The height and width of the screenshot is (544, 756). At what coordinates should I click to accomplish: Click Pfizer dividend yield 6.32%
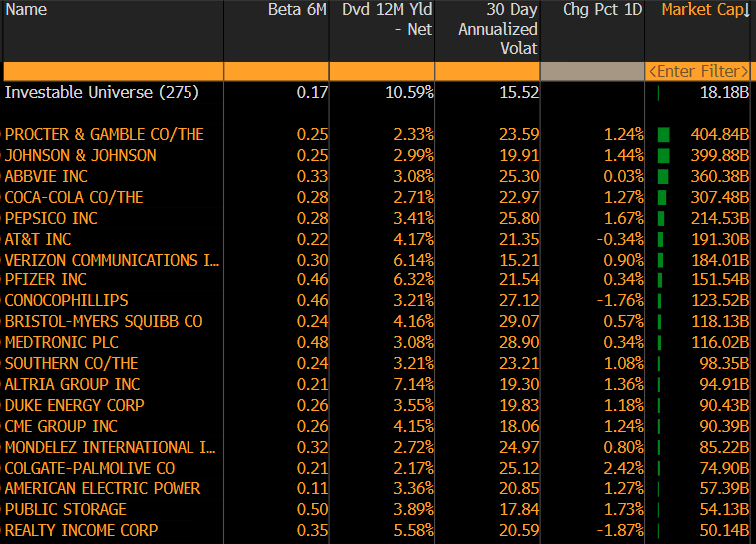coord(413,279)
